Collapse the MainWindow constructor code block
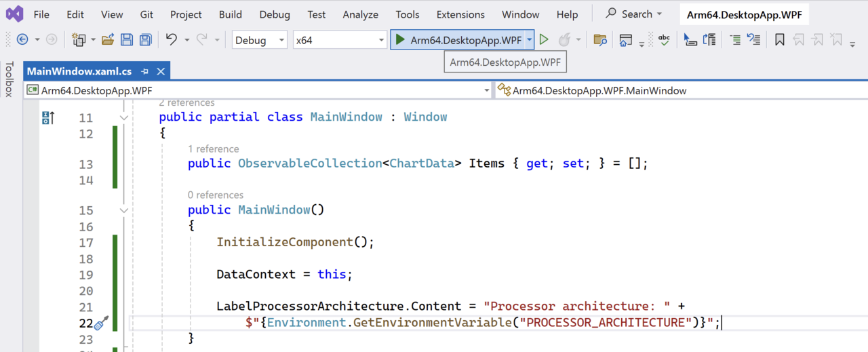868x352 pixels. point(124,210)
